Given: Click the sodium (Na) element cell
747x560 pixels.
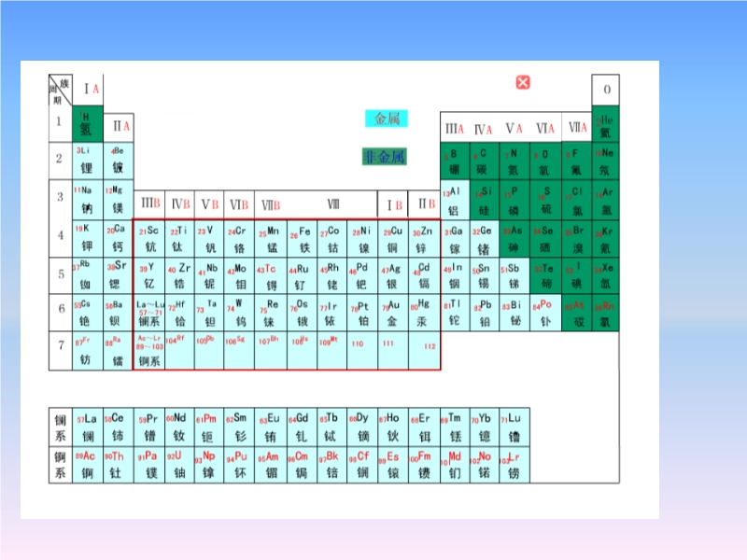Looking at the screenshot, I should [x=88, y=199].
